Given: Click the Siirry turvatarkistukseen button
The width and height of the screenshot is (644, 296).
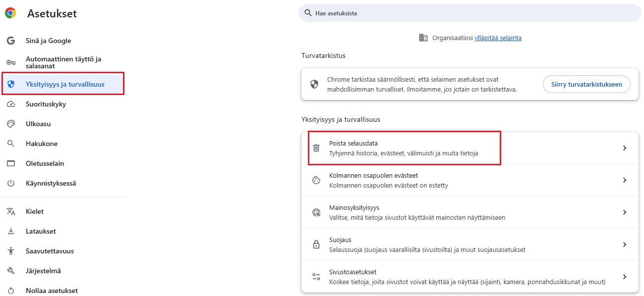Looking at the screenshot, I should tap(586, 84).
